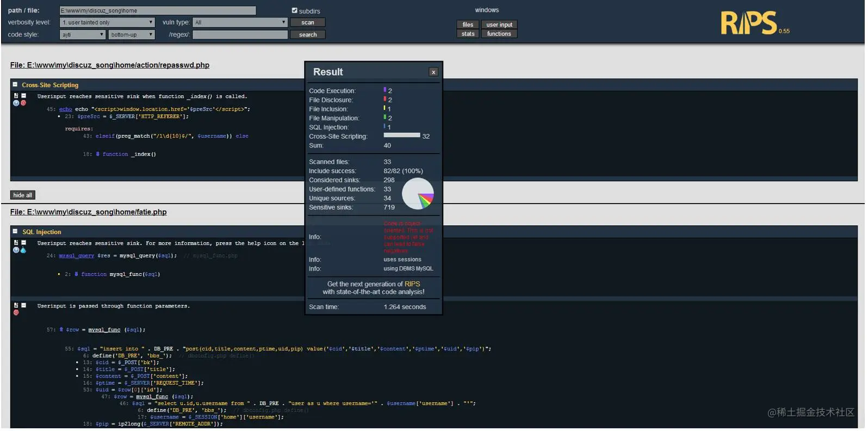The width and height of the screenshot is (868, 431).
Task: Click the echo function link at line 45
Action: (65, 109)
